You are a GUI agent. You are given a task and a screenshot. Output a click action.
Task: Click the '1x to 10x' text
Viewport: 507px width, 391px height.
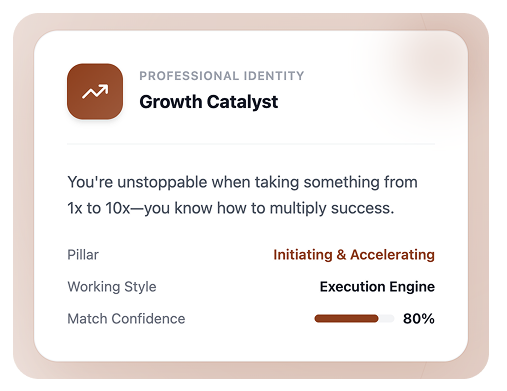(x=99, y=208)
